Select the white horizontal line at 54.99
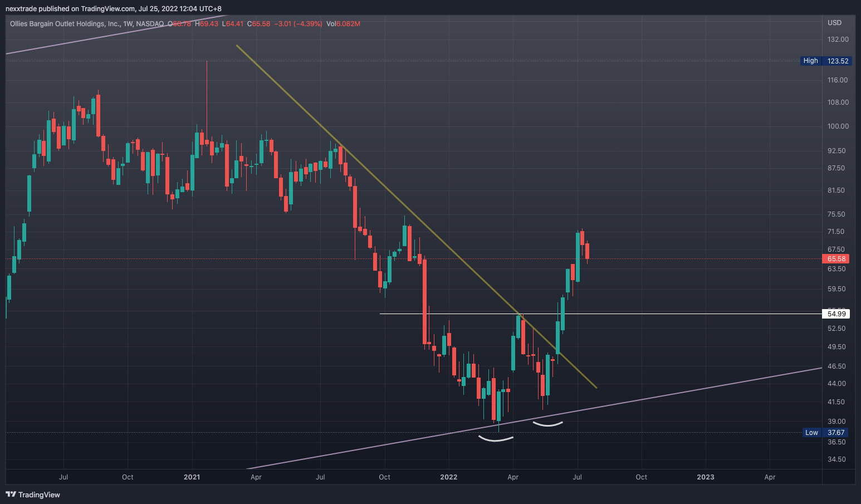Image resolution: width=861 pixels, height=504 pixels. pyautogui.click(x=600, y=314)
